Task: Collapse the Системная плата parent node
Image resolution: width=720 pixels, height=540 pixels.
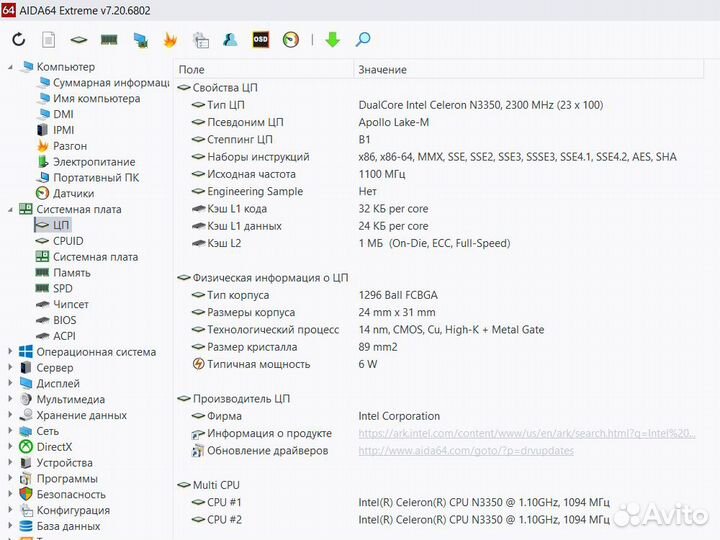Action: pyautogui.click(x=10, y=209)
